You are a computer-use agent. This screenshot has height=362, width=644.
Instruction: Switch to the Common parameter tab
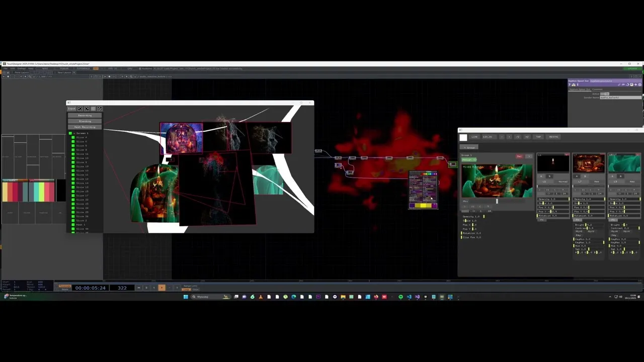click(x=597, y=89)
